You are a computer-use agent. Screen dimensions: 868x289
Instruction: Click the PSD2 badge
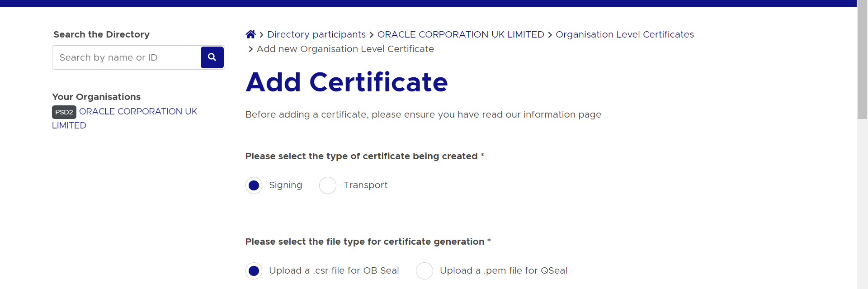[x=64, y=112]
